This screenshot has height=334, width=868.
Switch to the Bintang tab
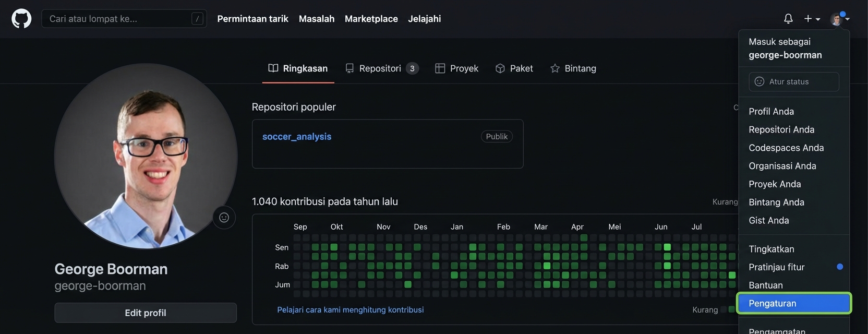573,68
